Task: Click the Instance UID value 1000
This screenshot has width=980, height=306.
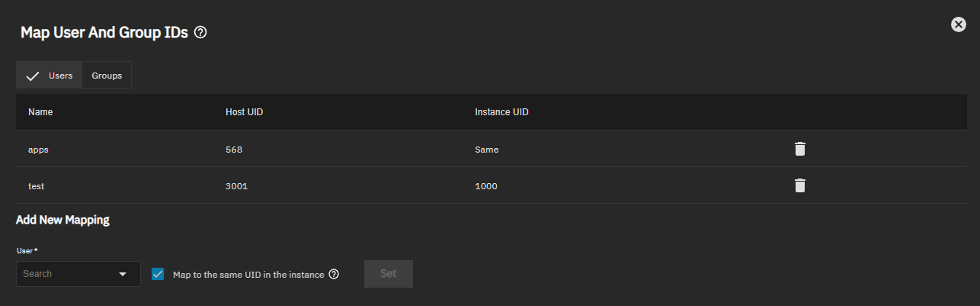Action: pos(485,186)
